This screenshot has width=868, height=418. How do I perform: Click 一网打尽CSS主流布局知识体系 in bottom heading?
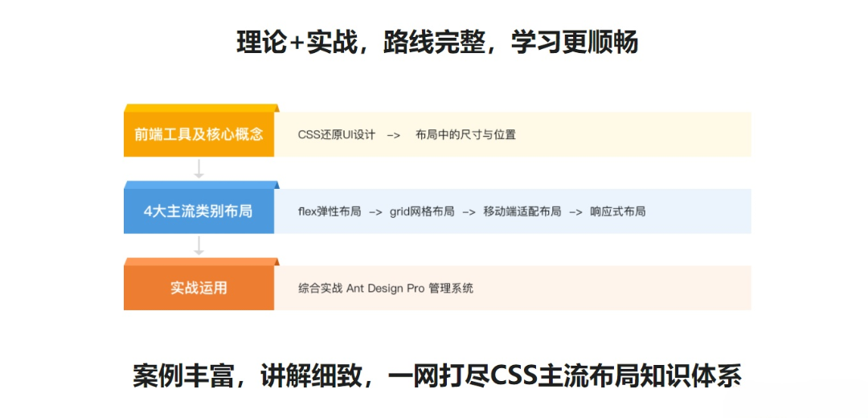(563, 375)
